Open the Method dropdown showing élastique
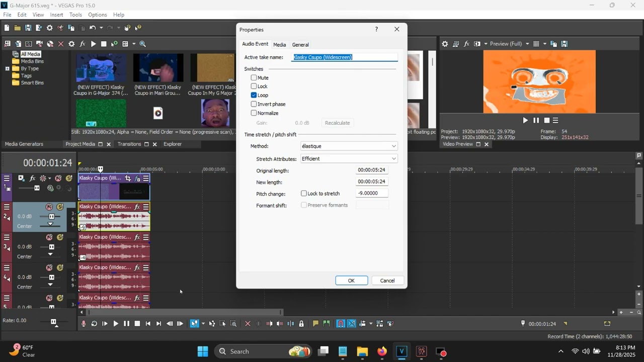Image resolution: width=644 pixels, height=362 pixels. click(x=349, y=146)
